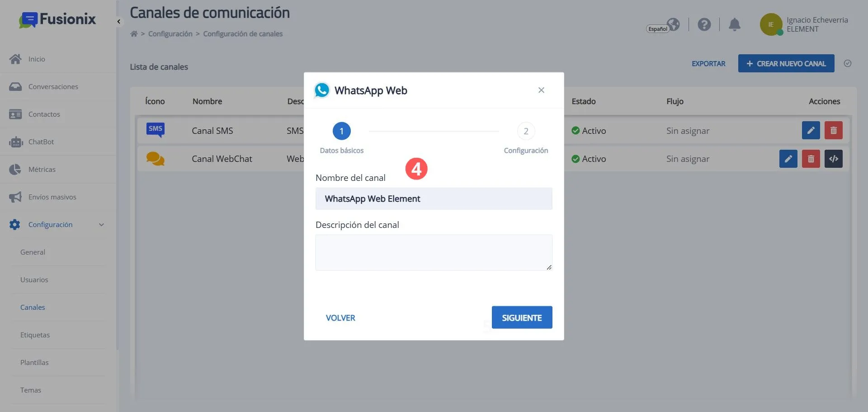The width and height of the screenshot is (868, 412).
Task: Open the Etiquetas submenu item
Action: [35, 335]
